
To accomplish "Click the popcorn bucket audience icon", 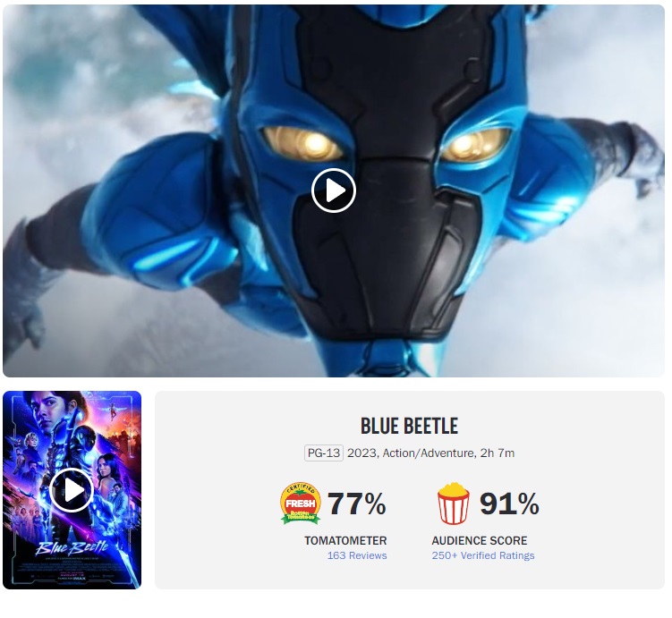I will pyautogui.click(x=453, y=504).
